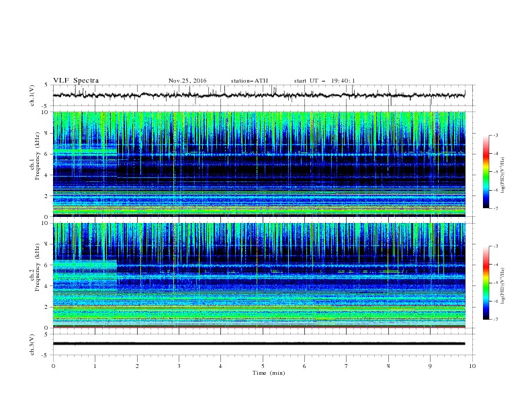Click the time axis tick label "3"
This screenshot has height=411, width=532.
pyautogui.click(x=179, y=366)
